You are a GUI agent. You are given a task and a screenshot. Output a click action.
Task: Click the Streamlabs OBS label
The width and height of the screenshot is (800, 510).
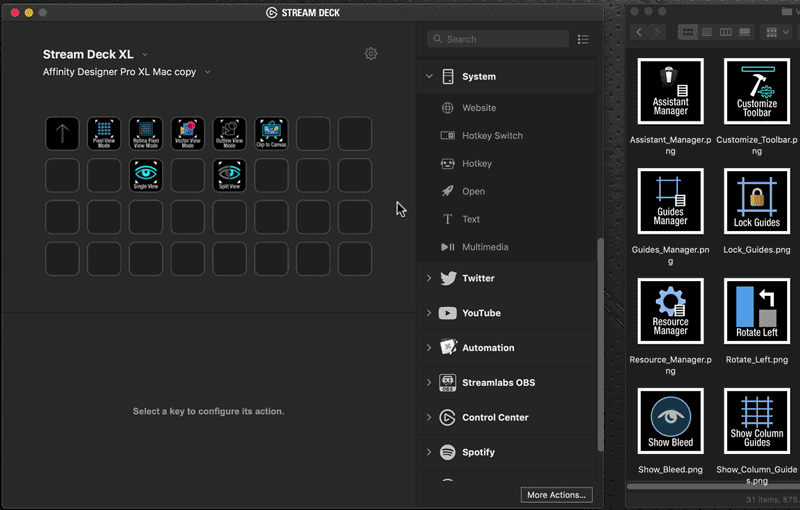tap(498, 382)
